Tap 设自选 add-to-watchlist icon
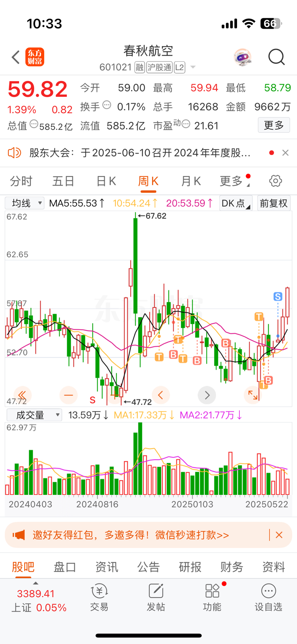The height and width of the screenshot is (644, 297). (268, 598)
